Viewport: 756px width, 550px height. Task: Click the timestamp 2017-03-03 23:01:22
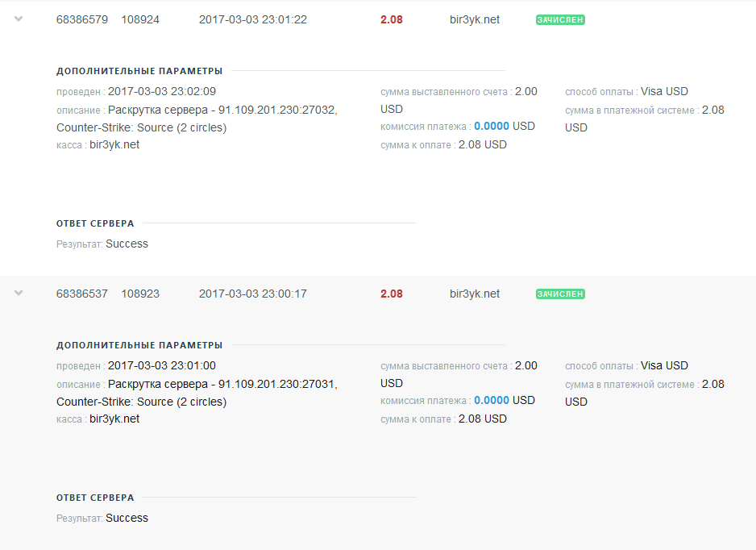[x=252, y=19]
